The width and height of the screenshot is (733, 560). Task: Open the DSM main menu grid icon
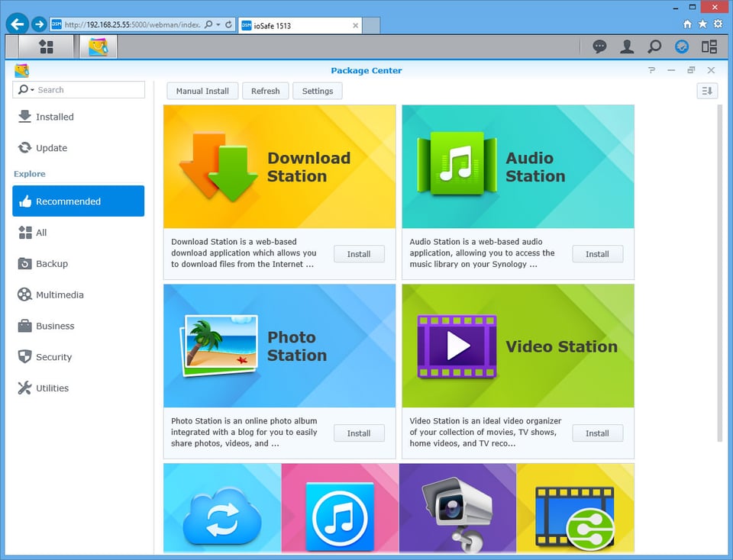click(46, 47)
